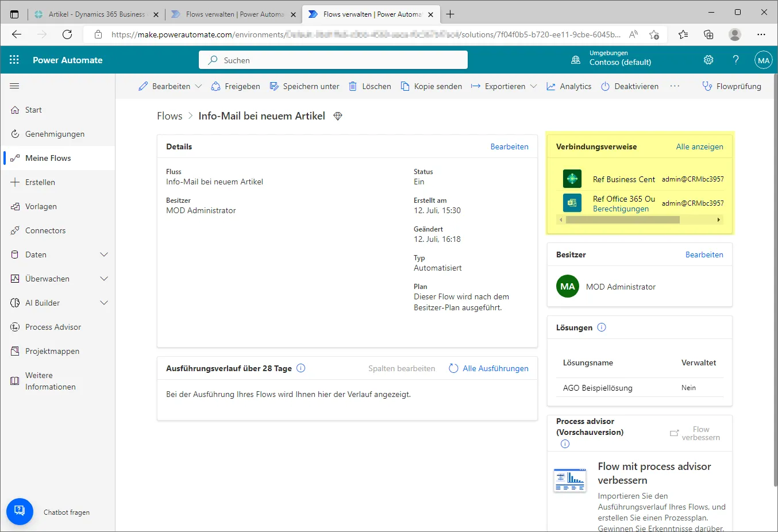Show info icon next to Lösungen
Screen dimensions: 778x532
click(602, 327)
